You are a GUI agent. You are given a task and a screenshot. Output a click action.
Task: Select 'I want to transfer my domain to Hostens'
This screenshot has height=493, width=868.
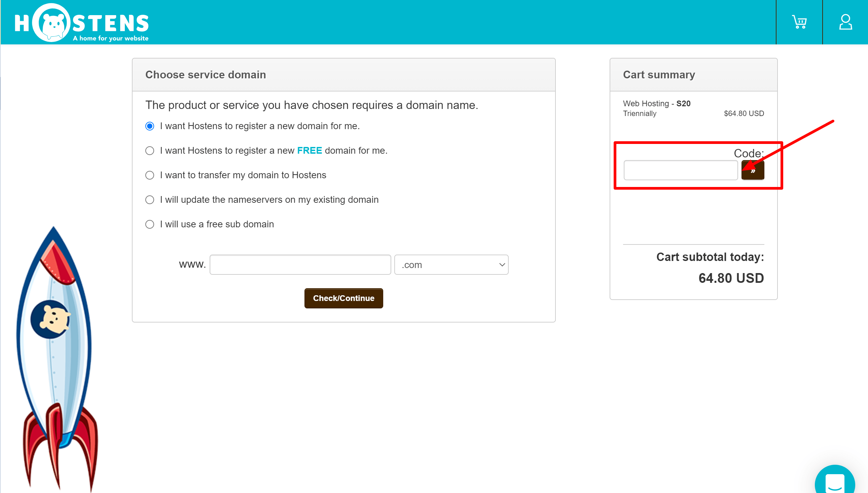pyautogui.click(x=150, y=175)
